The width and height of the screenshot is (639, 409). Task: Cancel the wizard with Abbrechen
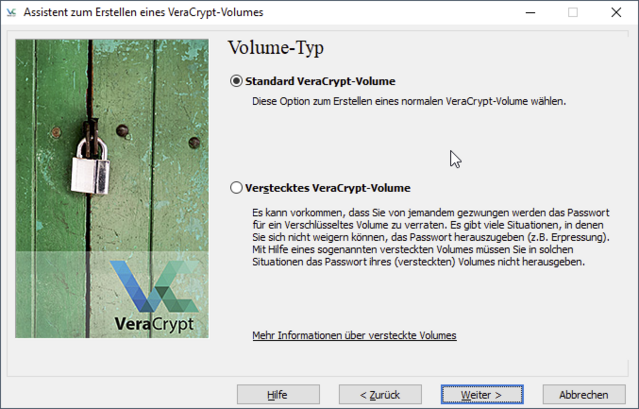click(x=584, y=394)
